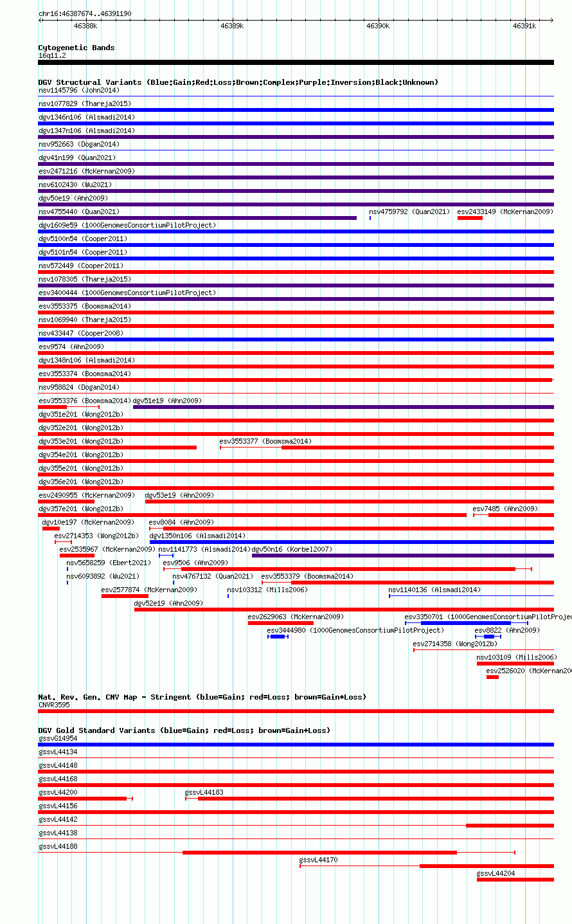
Task: Open dgv50n16 (Korbel2007) variant
Action: 403,556
